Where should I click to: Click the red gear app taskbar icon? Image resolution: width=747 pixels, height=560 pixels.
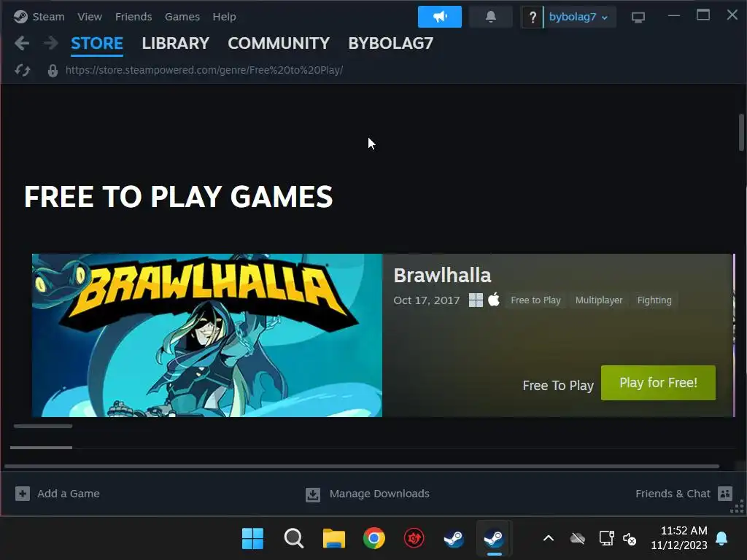414,539
